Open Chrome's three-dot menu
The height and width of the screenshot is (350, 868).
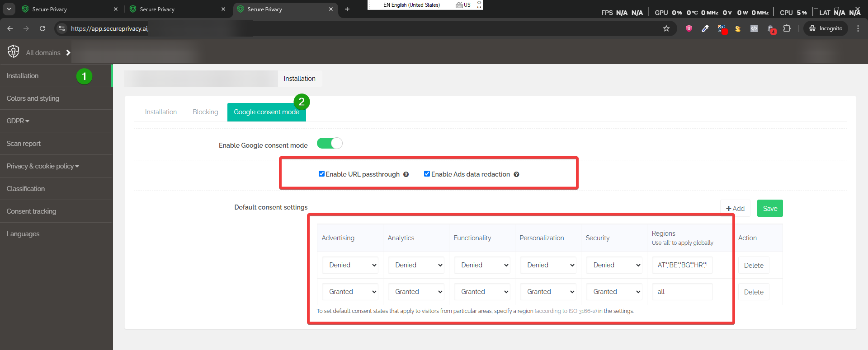[x=858, y=28]
